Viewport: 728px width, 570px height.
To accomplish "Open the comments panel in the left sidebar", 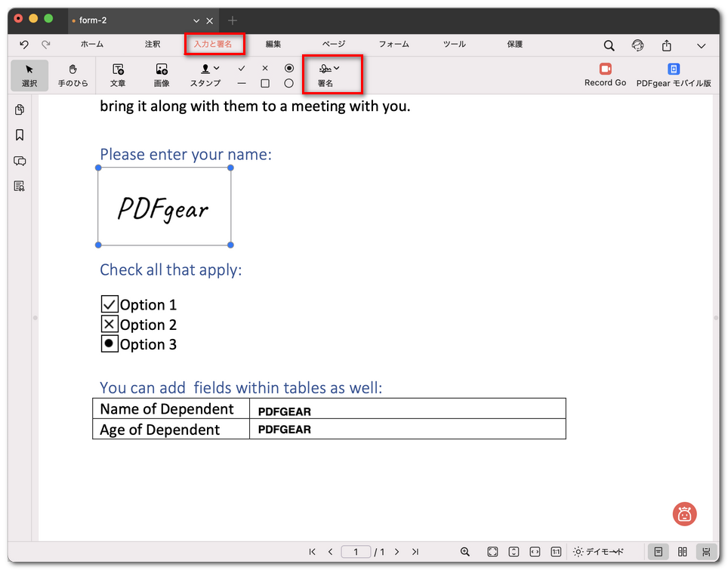I will click(x=20, y=161).
